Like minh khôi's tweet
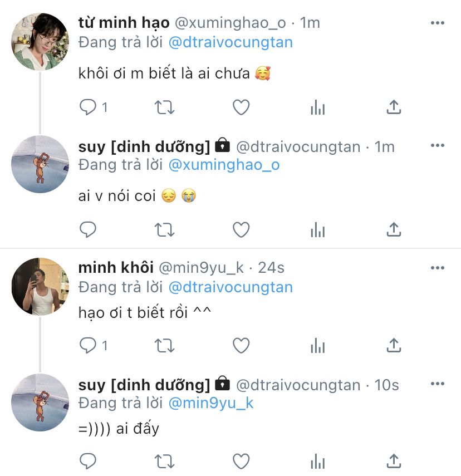461x476 pixels. [x=241, y=345]
